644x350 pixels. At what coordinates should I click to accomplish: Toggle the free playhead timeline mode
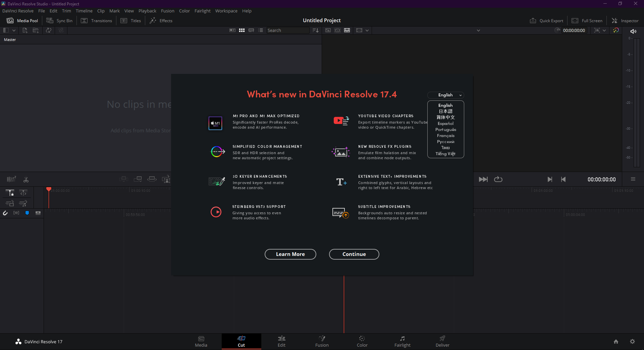pyautogui.click(x=23, y=193)
